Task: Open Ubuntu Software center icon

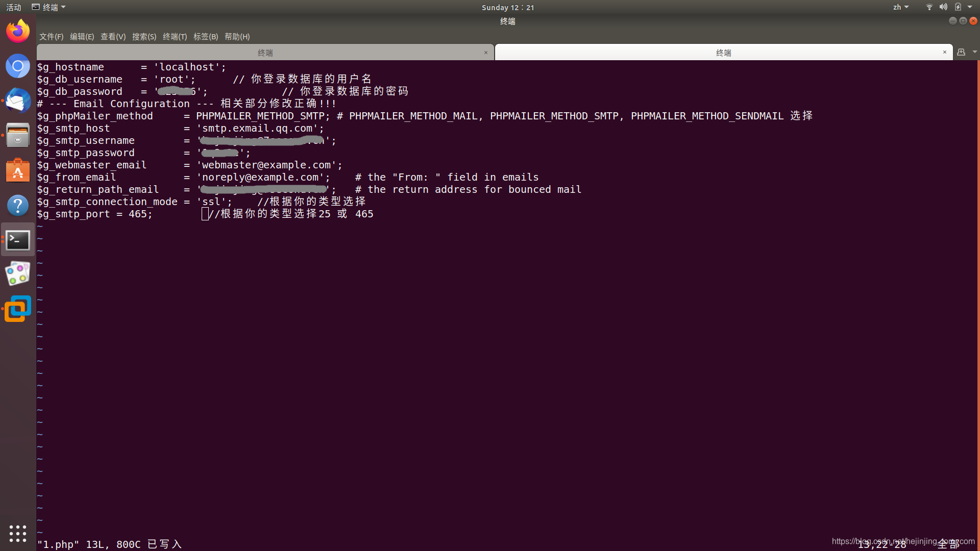Action: [18, 170]
